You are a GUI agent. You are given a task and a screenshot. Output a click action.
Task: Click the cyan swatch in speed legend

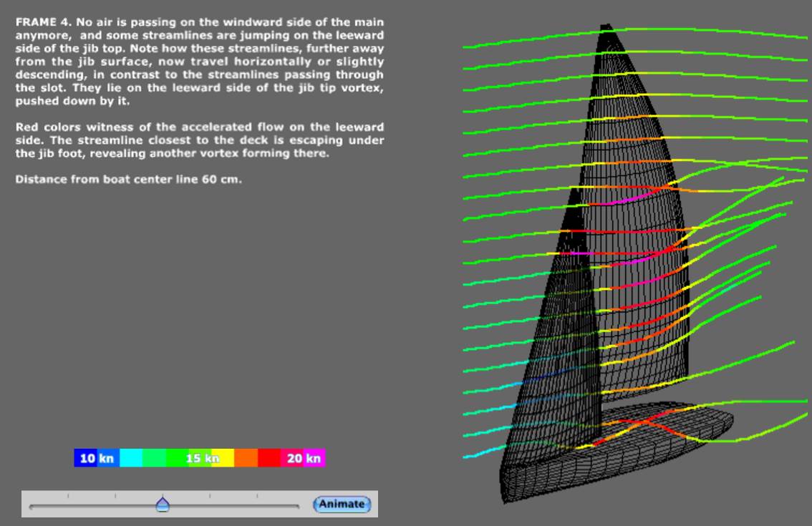131,458
